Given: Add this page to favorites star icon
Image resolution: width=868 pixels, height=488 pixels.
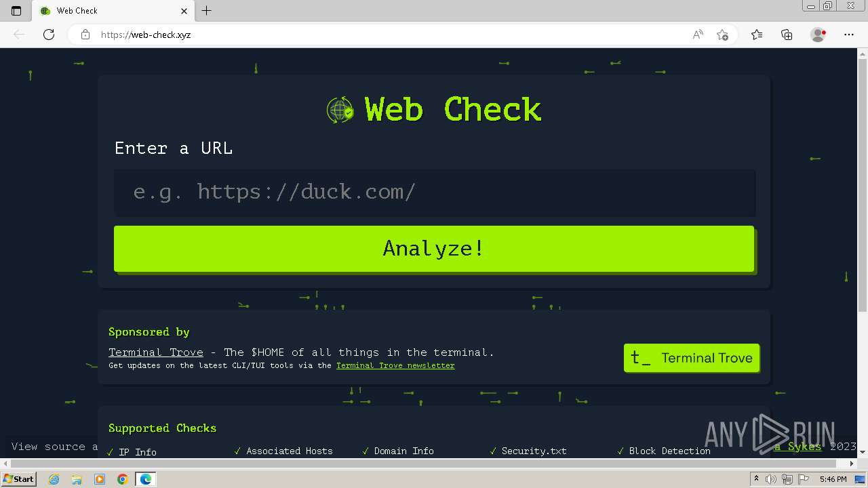Looking at the screenshot, I should (722, 35).
